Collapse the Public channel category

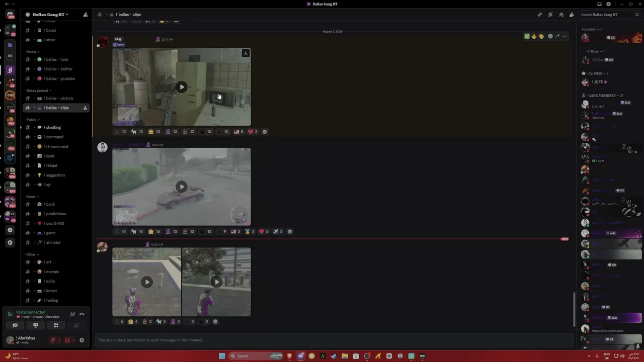[31, 120]
